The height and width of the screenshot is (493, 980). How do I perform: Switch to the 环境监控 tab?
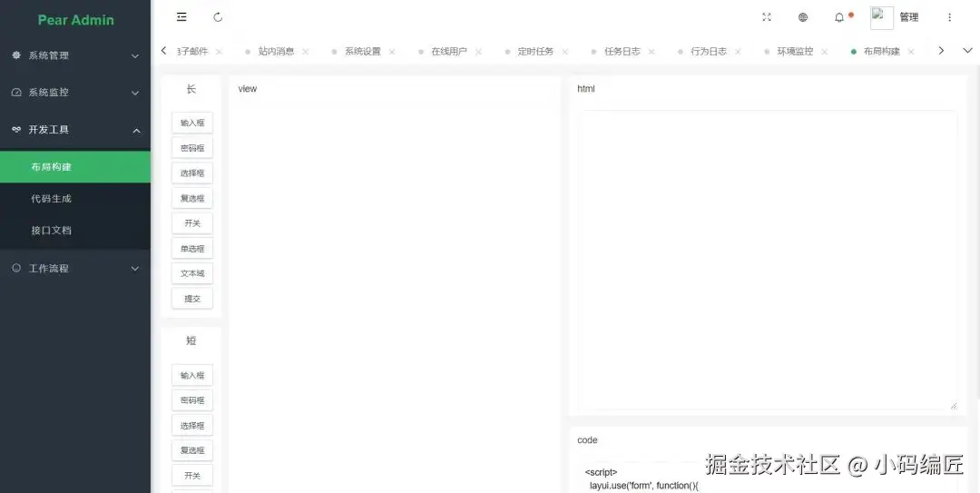pyautogui.click(x=795, y=52)
